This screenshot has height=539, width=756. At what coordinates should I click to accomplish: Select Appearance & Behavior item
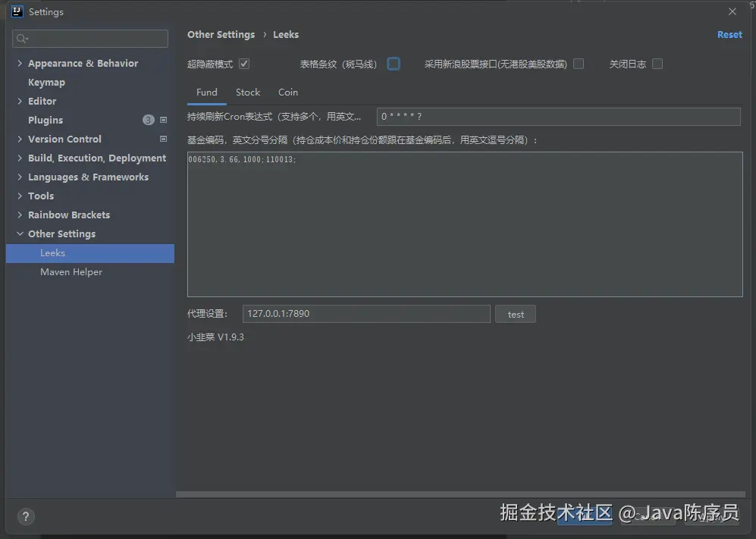point(83,63)
